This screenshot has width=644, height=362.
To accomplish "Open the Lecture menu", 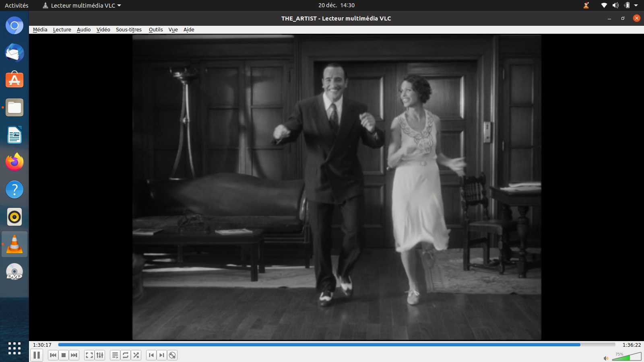I will click(62, 30).
